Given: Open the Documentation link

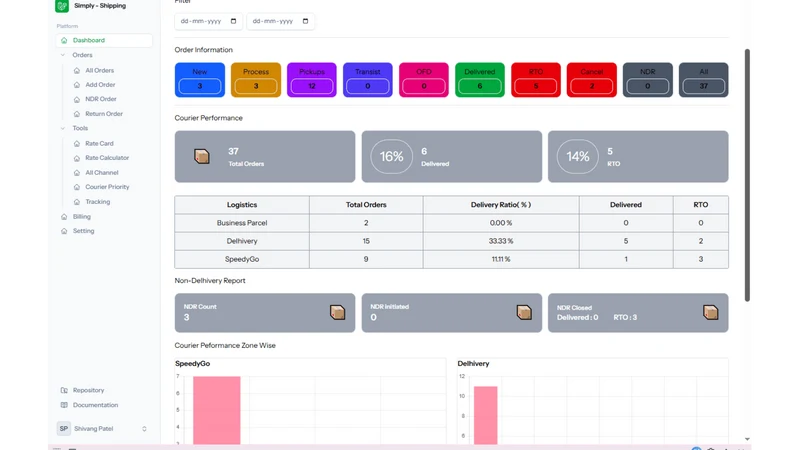Looking at the screenshot, I should [95, 405].
